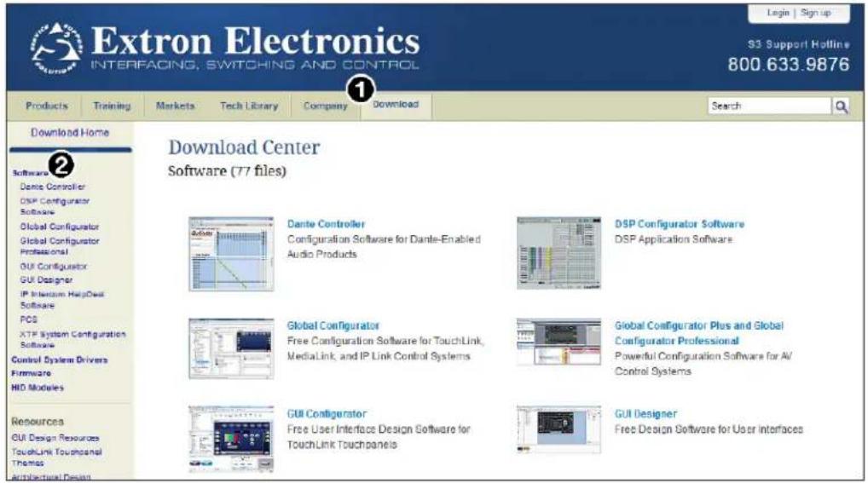Select Global Configurator in sidebar
Viewport: 868px width, 483px height.
click(60, 227)
